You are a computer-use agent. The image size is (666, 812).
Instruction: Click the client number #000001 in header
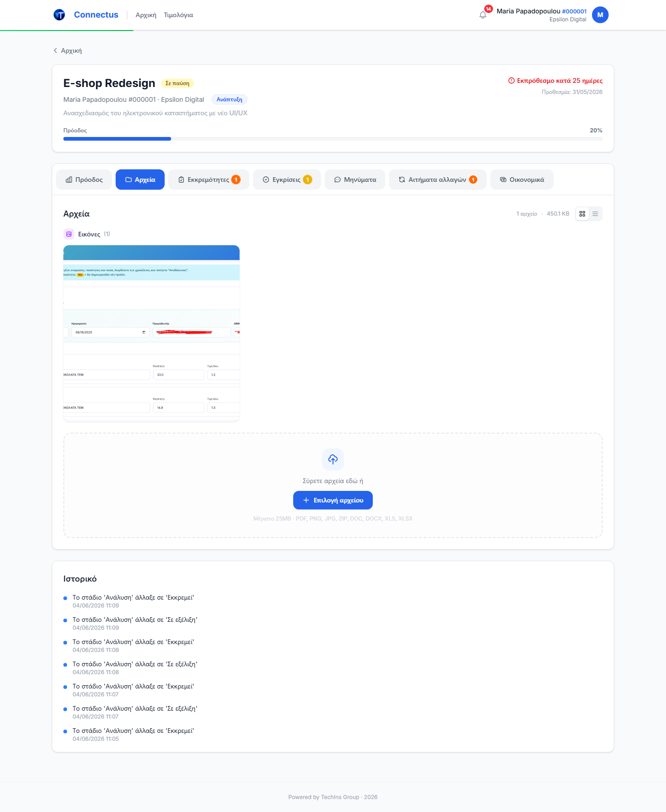click(x=574, y=11)
